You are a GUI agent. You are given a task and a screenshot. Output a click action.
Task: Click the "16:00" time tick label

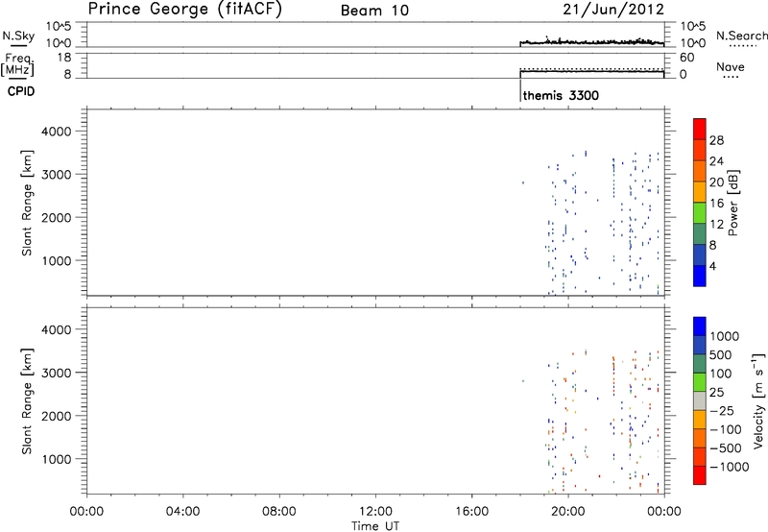tap(471, 512)
